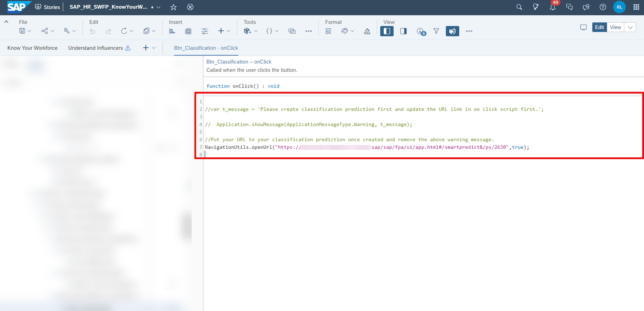Expand the Copy dropdown arrow
Screen dimensions: 644x311
(154, 31)
